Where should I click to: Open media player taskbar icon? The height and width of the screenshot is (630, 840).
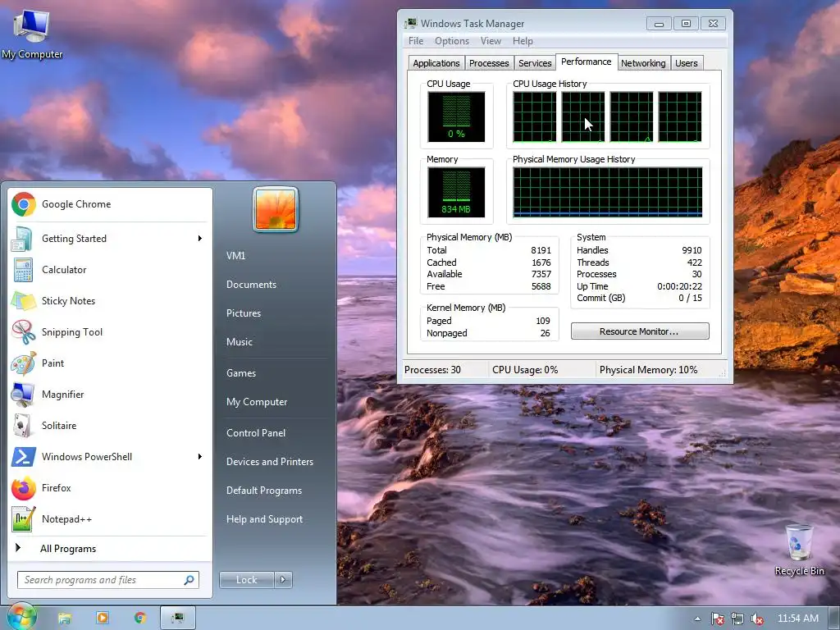point(103,619)
